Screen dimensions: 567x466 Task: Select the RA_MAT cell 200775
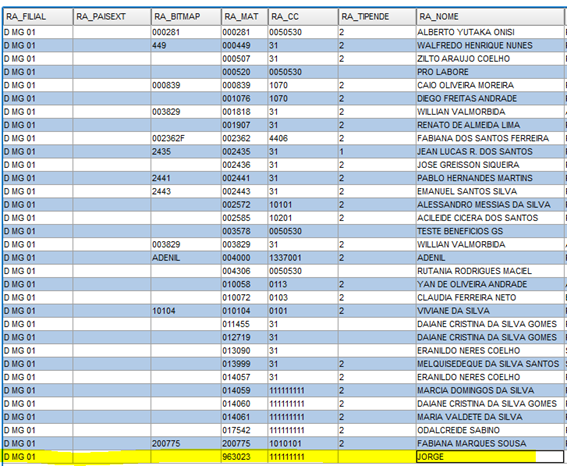(x=244, y=443)
